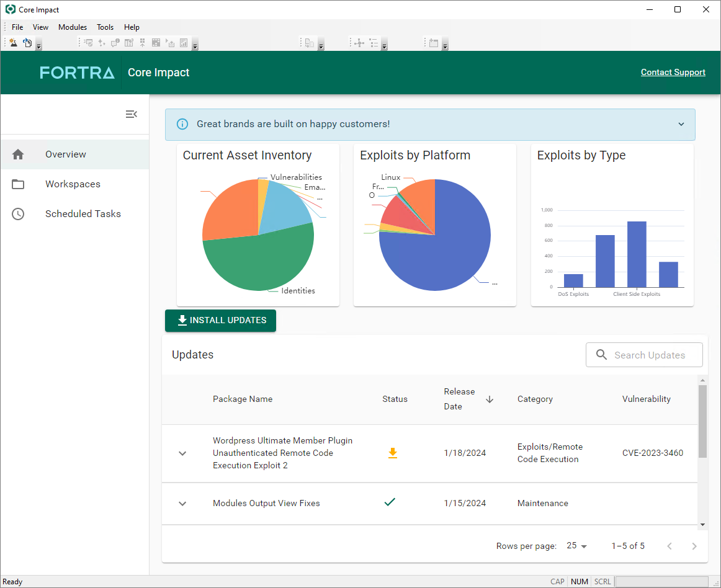Expand the Wordpress Ultimate Member Plugin row
Viewport: 721px width, 588px height.
coord(182,453)
